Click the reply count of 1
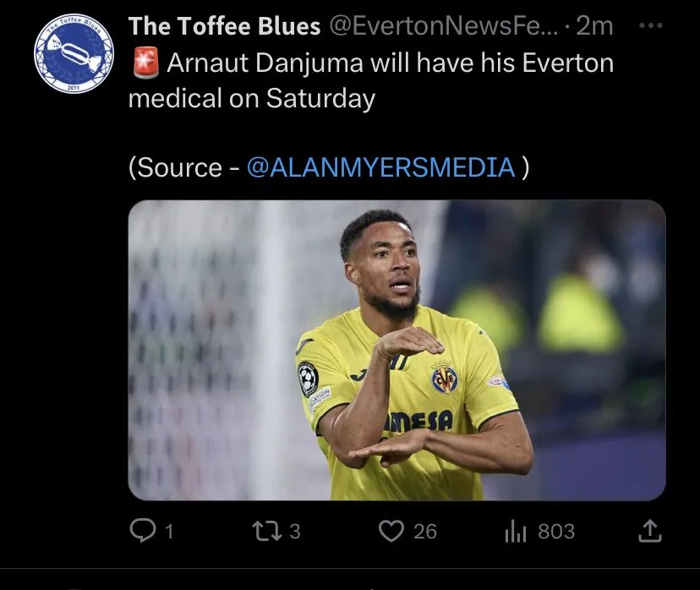The image size is (700, 590). (x=169, y=532)
